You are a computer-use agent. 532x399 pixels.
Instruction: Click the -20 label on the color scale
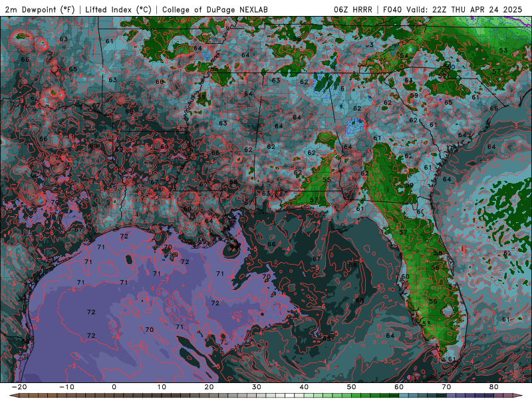click(19, 387)
